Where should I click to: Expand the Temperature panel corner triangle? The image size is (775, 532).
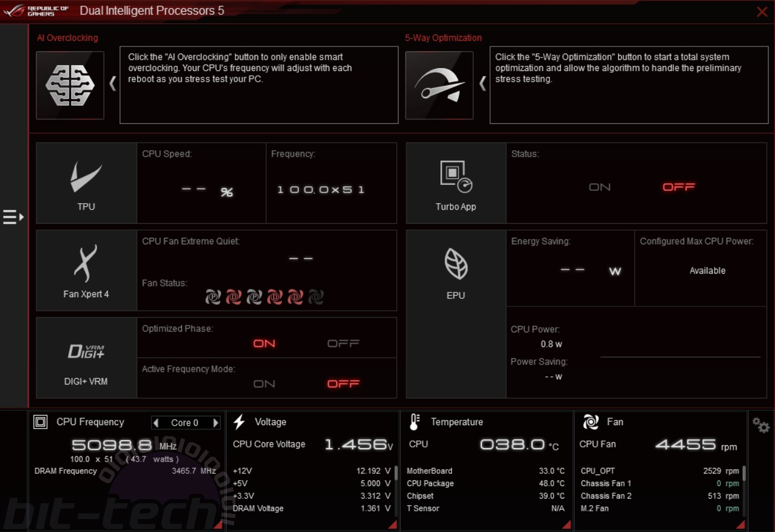click(x=567, y=524)
